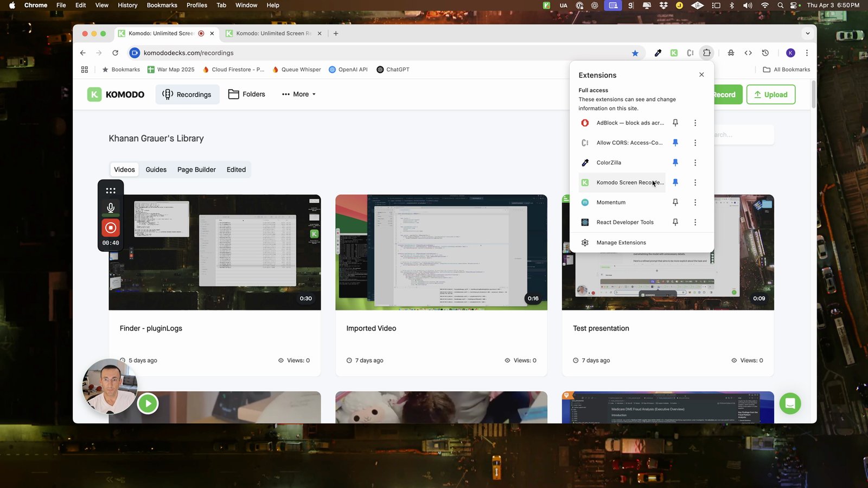Pin the Momentum extension
Image resolution: width=868 pixels, height=488 pixels.
[x=675, y=202]
